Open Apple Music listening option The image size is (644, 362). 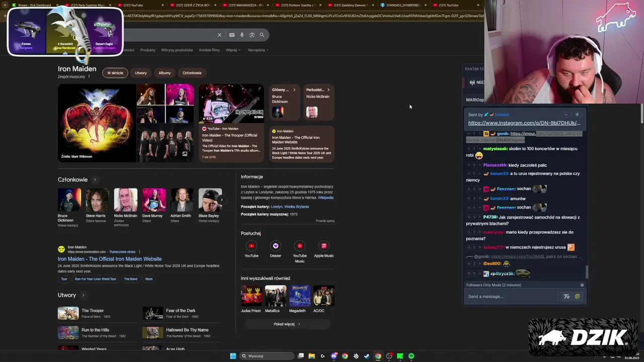click(324, 249)
